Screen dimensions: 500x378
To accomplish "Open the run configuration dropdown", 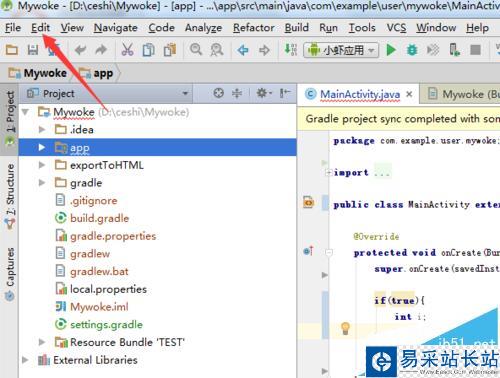I will [341, 50].
